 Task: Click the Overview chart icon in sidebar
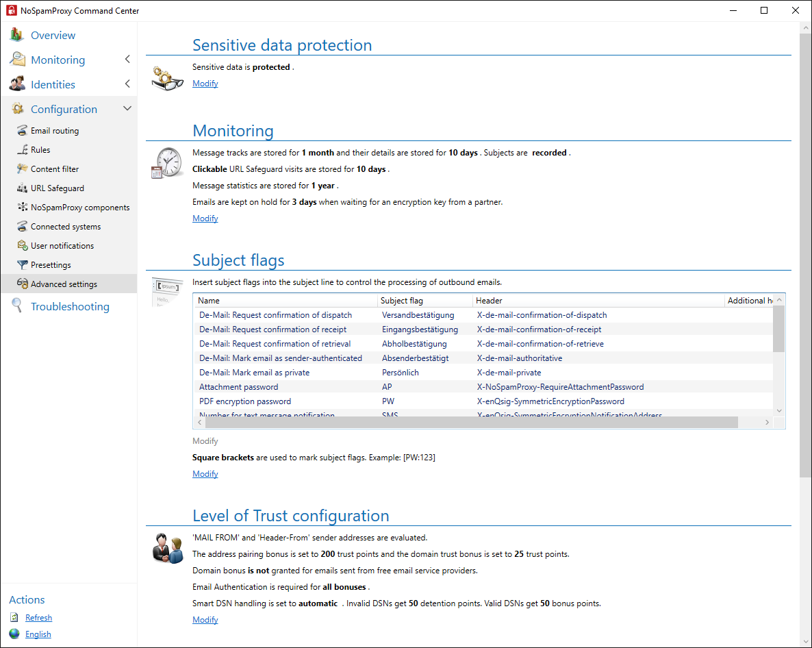(16, 35)
